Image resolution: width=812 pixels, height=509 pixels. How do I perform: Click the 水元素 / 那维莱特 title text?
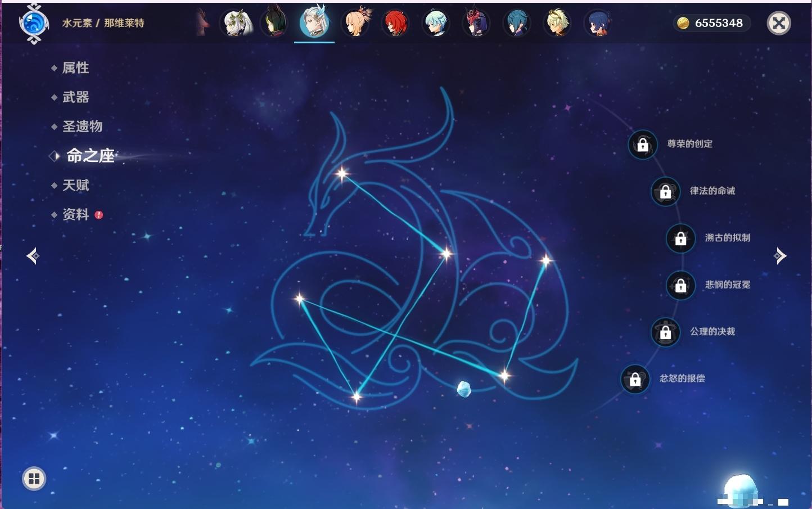(103, 23)
